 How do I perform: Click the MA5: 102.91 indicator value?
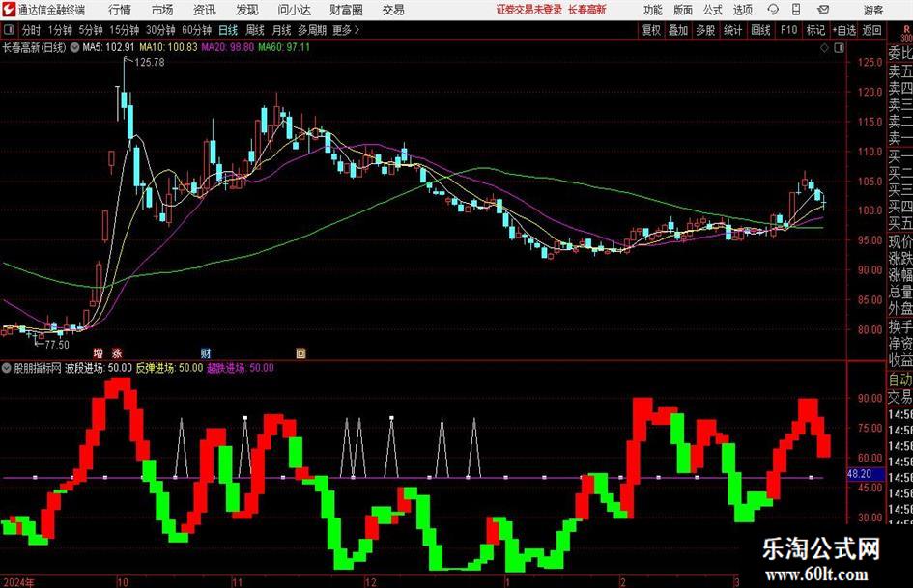point(108,47)
